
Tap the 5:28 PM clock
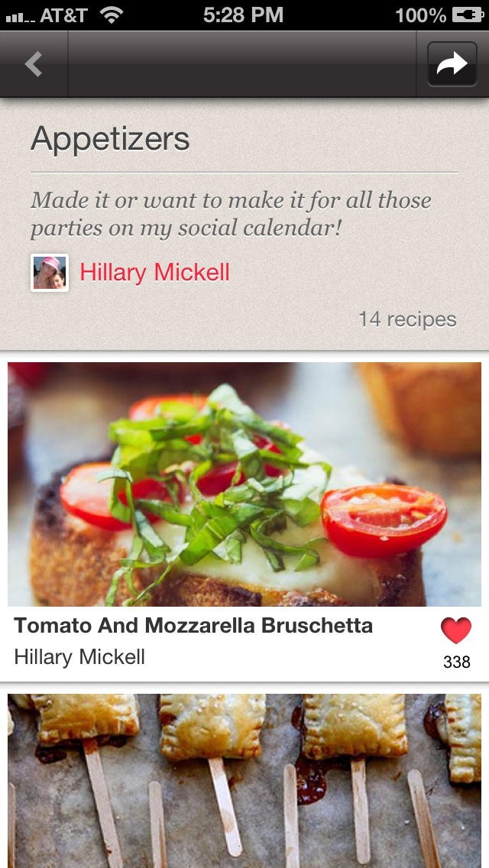click(243, 15)
